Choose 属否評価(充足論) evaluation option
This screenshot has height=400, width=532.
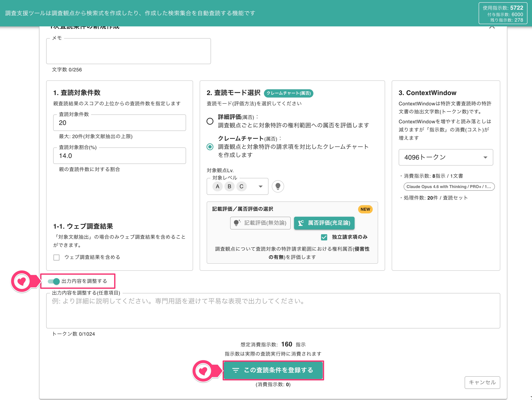pyautogui.click(x=324, y=223)
